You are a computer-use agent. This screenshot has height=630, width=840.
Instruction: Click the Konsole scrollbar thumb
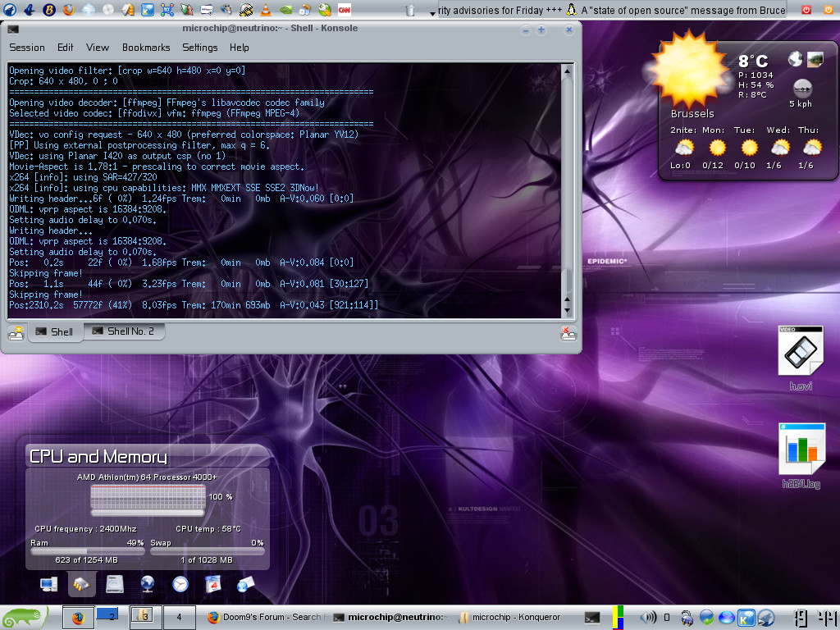click(567, 279)
